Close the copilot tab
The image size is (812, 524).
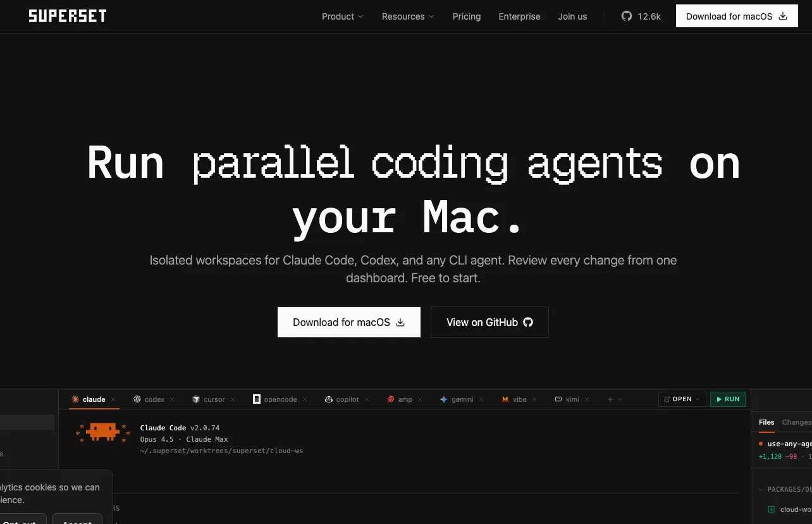coord(367,399)
